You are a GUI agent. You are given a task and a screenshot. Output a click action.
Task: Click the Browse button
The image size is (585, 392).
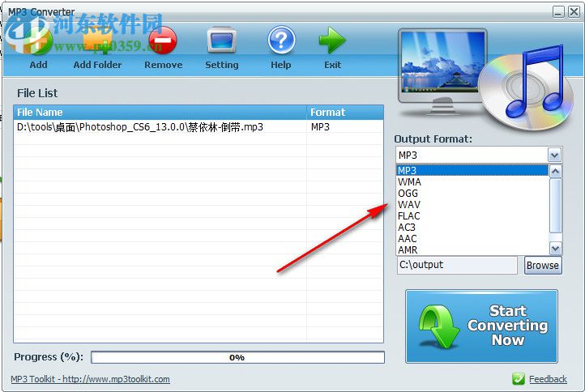coord(543,265)
